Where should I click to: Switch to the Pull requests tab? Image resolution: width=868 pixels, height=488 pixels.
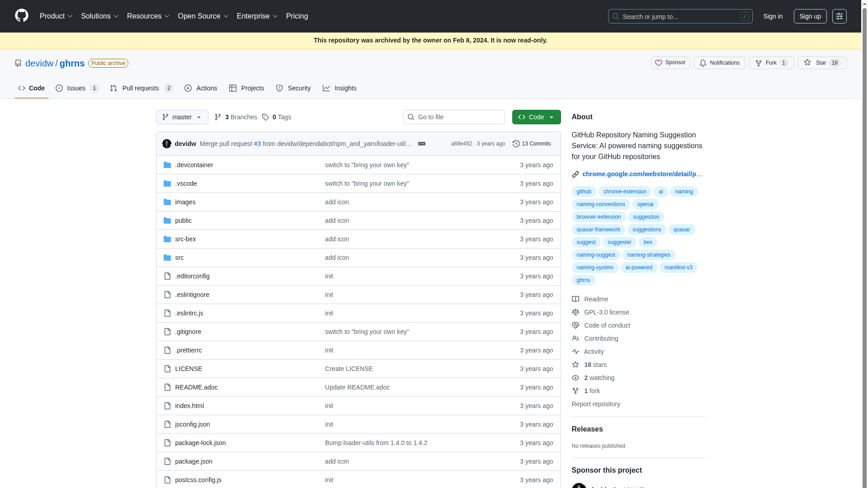tap(142, 88)
